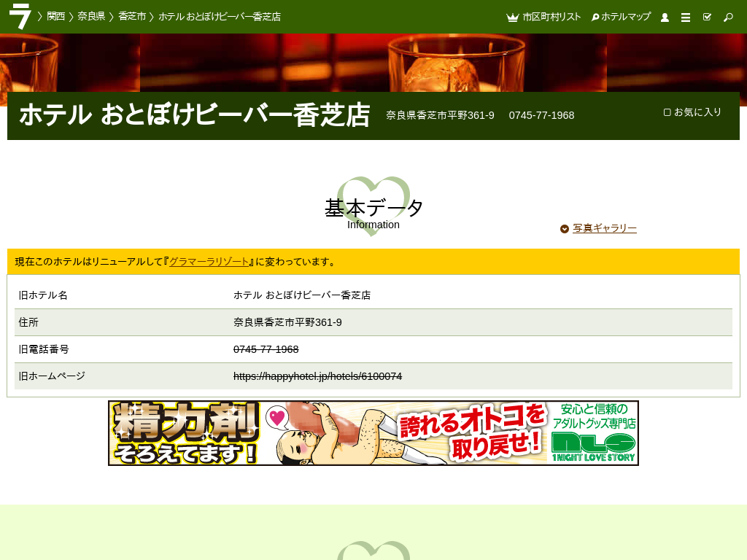Click the checklist icon in header
Screen dimensions: 747x560
(707, 17)
